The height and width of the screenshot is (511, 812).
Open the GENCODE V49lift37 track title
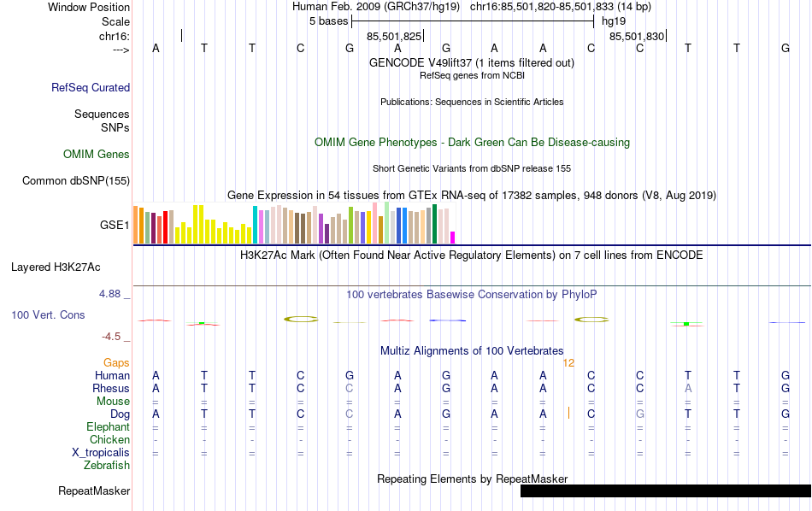471,62
